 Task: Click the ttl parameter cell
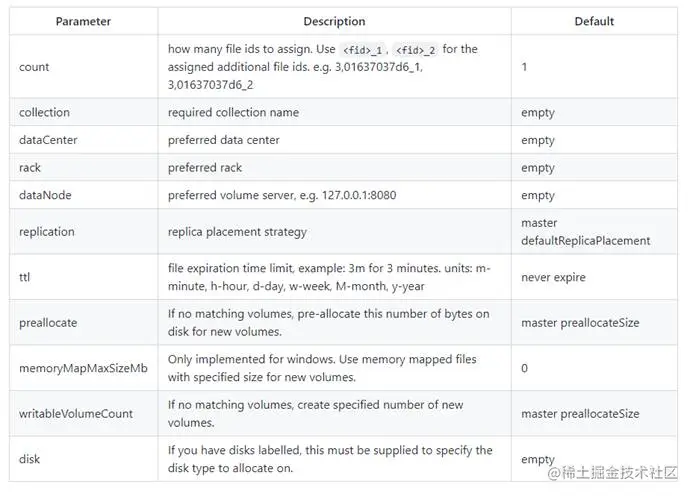click(x=24, y=277)
